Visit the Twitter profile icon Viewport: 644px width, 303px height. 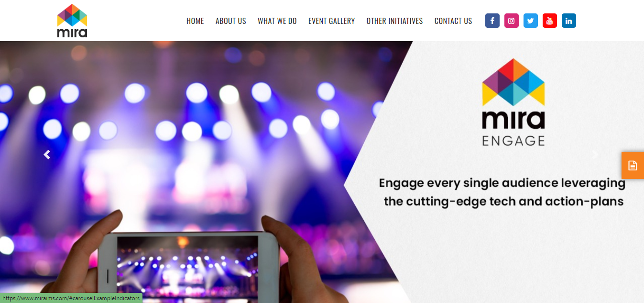click(530, 21)
